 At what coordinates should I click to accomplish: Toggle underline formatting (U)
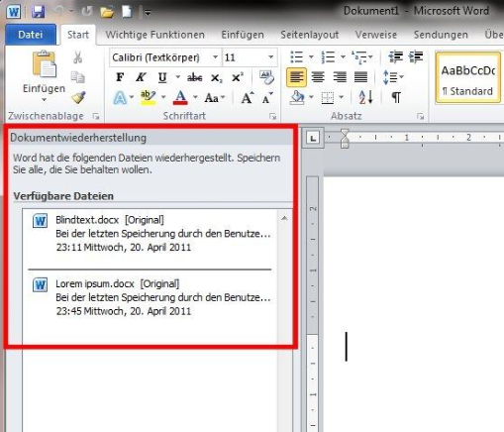162,77
